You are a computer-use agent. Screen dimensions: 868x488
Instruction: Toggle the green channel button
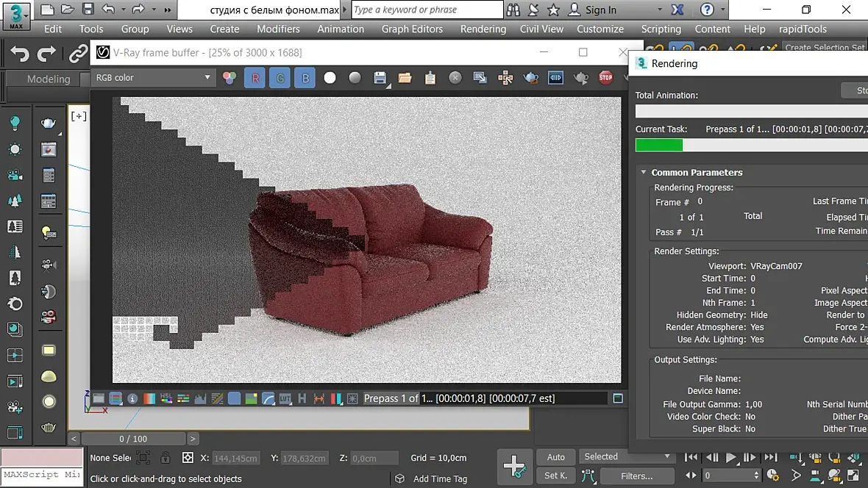[x=280, y=78]
